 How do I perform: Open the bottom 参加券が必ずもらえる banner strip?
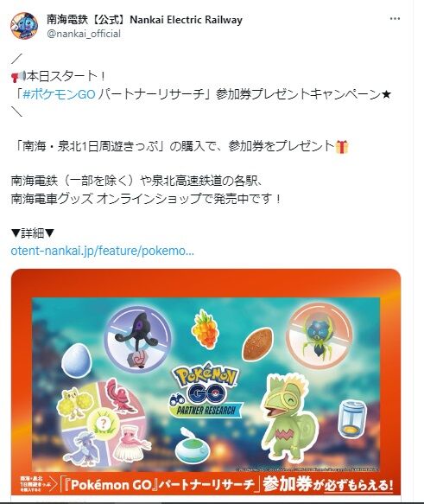(x=206, y=484)
